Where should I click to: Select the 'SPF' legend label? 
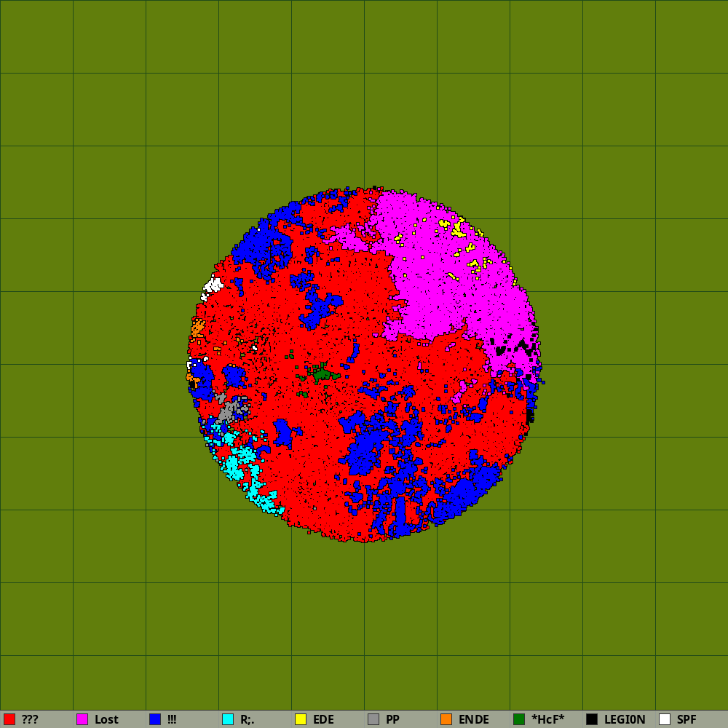pos(687,719)
